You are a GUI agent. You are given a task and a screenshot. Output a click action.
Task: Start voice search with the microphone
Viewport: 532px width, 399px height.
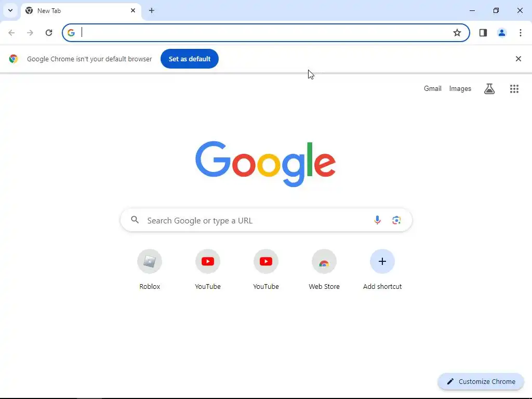[377, 220]
